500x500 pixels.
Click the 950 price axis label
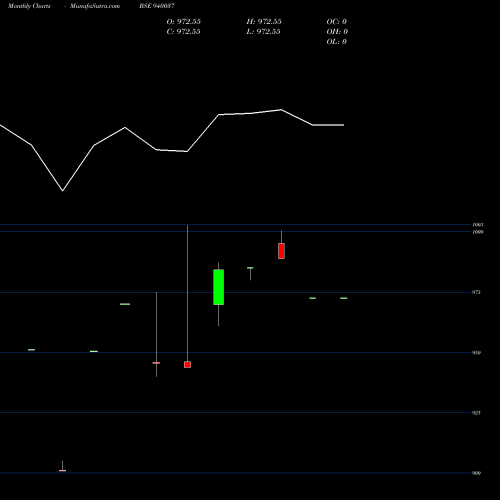click(476, 353)
